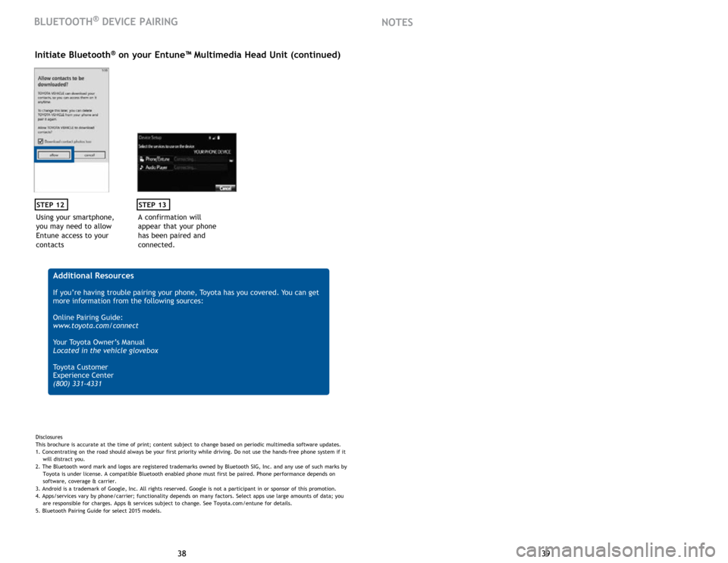Click disclosure 5 about Bluetooth Pairing Guide

point(99,511)
